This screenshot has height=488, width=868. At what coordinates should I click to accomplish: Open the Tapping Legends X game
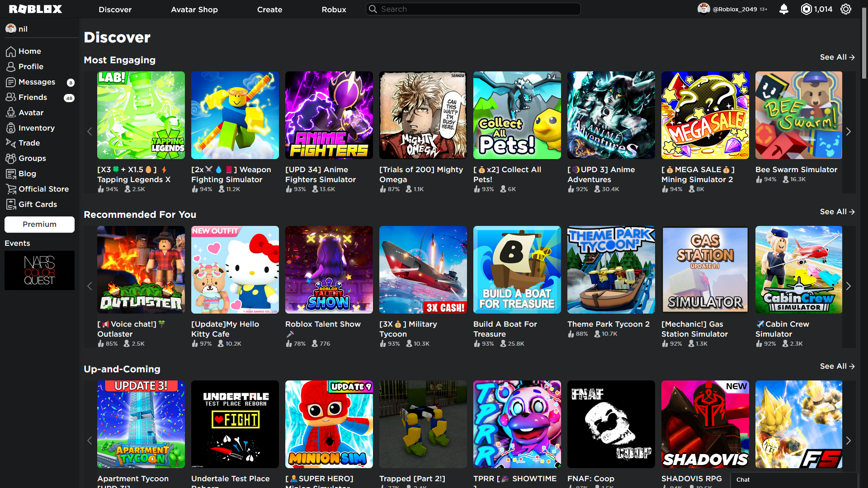click(141, 115)
